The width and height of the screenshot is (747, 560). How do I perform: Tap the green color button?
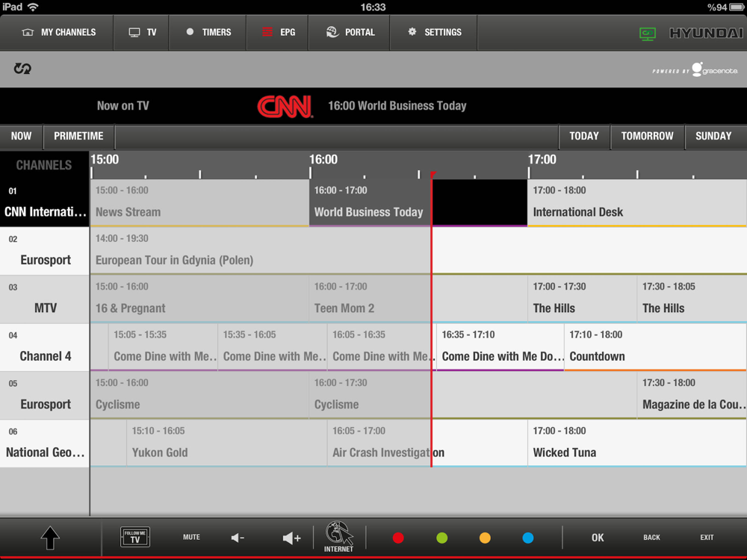442,538
